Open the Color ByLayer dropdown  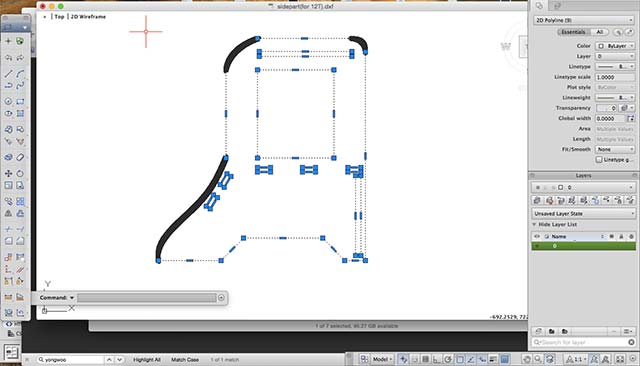(615, 46)
